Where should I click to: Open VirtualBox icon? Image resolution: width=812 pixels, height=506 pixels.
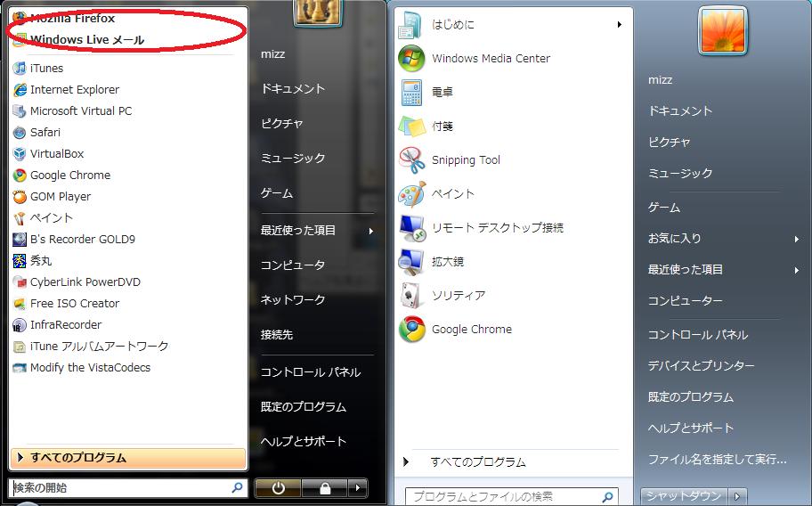point(20,154)
